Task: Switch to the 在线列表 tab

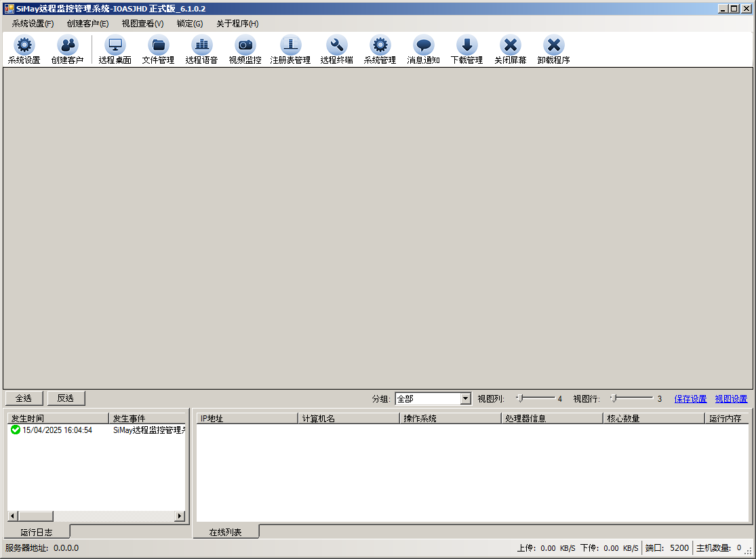Action: [x=225, y=533]
